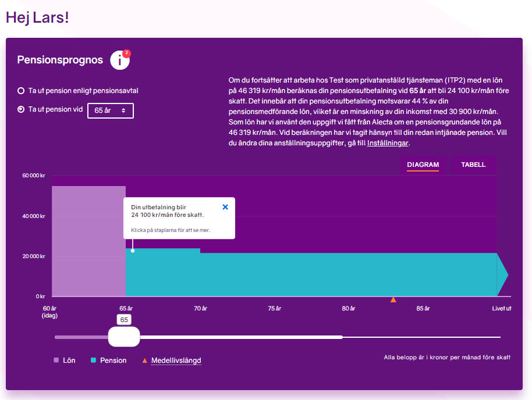Viewport: 532px width, 400px height.
Task: Open the Inställningar link
Action: pyautogui.click(x=388, y=143)
